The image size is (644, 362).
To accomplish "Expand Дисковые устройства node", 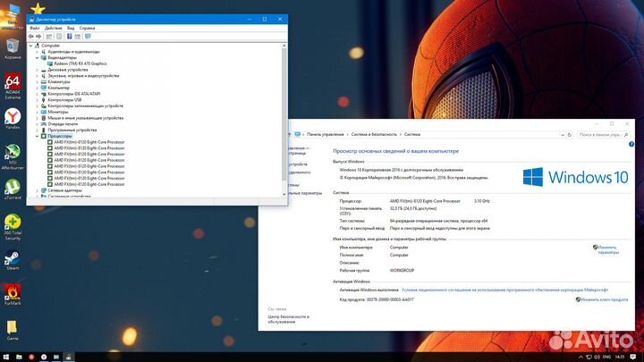I will point(37,70).
